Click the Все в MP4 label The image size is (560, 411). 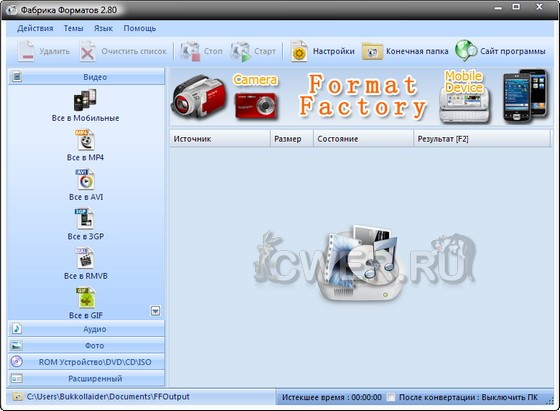coord(85,157)
